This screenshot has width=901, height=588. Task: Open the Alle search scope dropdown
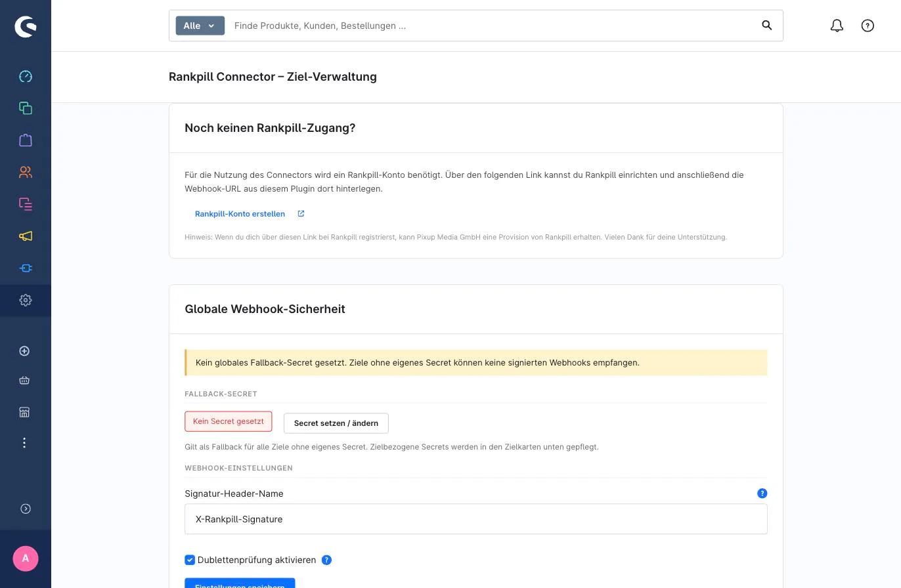pos(200,26)
